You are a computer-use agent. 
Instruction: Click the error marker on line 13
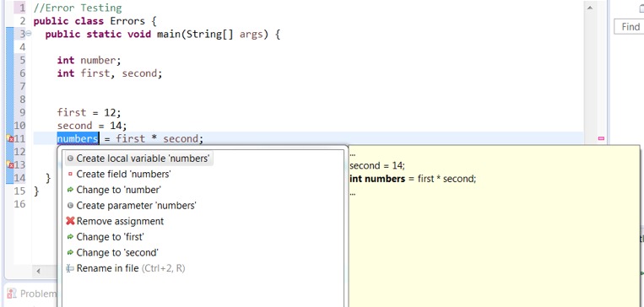(x=10, y=165)
